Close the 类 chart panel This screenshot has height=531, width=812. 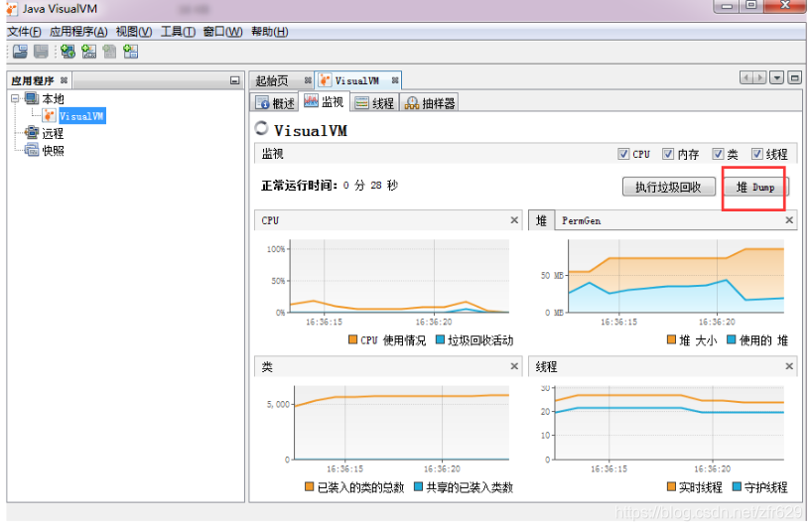(x=514, y=366)
